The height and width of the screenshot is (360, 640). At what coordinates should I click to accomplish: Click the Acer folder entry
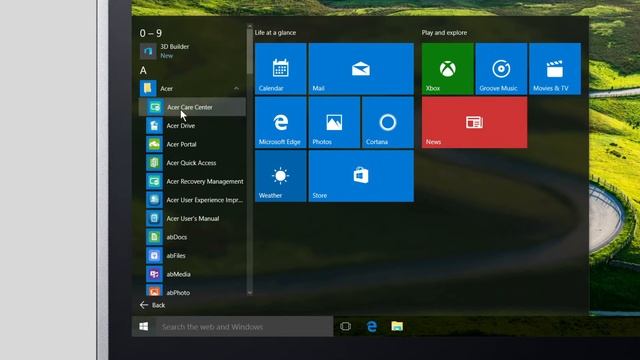tap(193, 89)
